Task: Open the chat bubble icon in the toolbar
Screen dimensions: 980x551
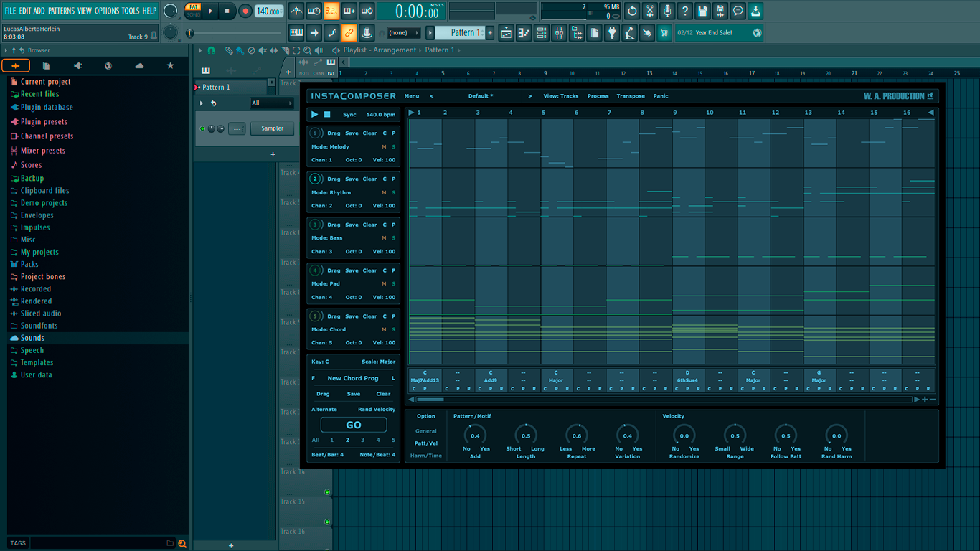Action: click(738, 11)
